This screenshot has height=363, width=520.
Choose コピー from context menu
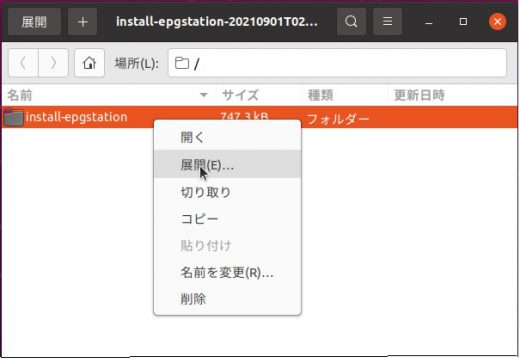227,219
